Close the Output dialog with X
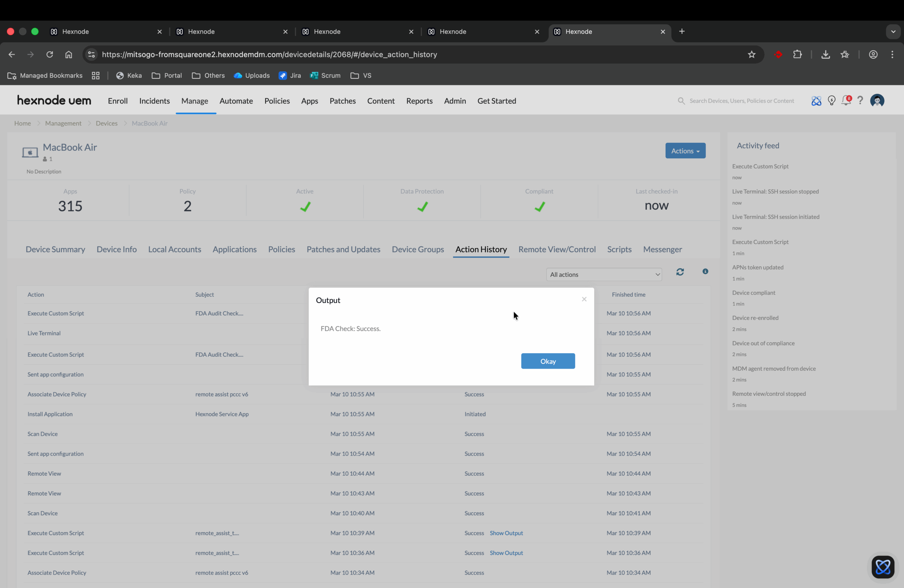The image size is (904, 588). point(584,299)
